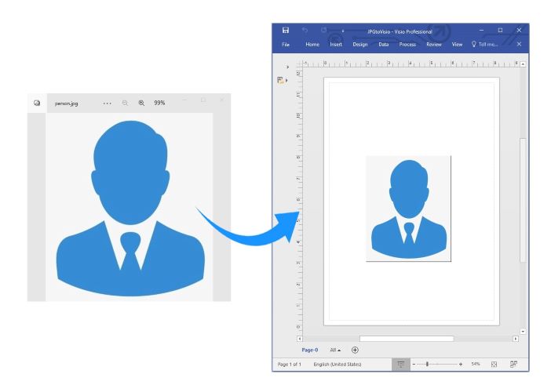The image size is (551, 392).
Task: Open the Insert ribbon tab
Action: click(x=336, y=45)
